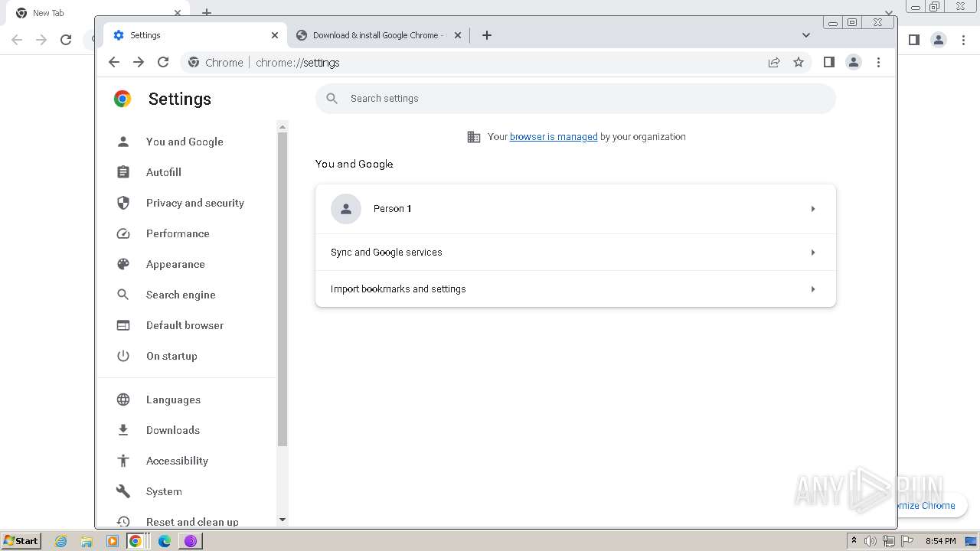The width and height of the screenshot is (980, 551).
Task: Close the Settings tab
Action: tap(275, 35)
